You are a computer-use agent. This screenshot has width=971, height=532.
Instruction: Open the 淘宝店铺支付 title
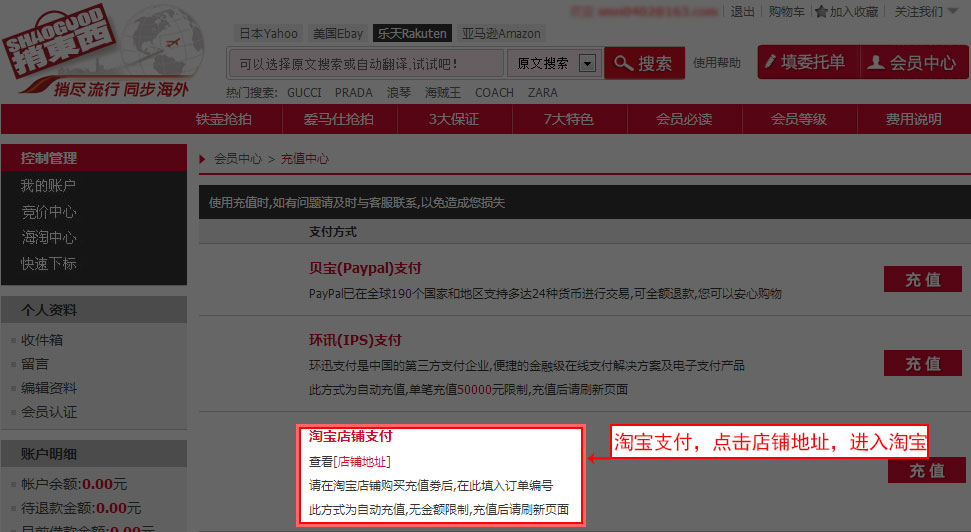(x=351, y=436)
